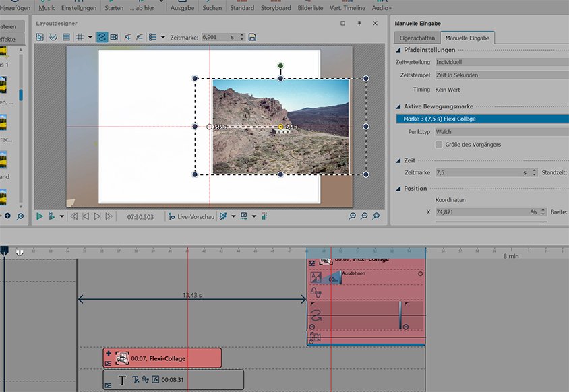Click the camera pan icon in layout toolbar
Viewport: 569px width, 392px height.
point(114,37)
